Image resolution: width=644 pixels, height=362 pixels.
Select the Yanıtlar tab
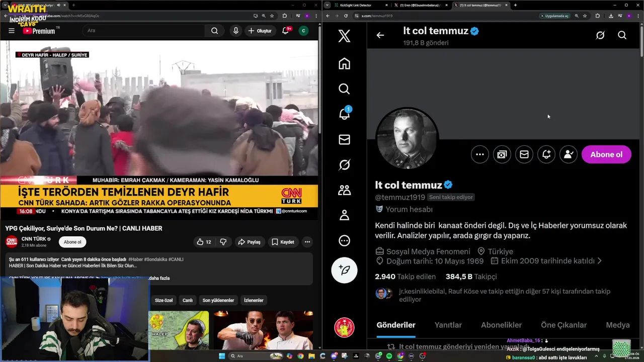coord(448,325)
